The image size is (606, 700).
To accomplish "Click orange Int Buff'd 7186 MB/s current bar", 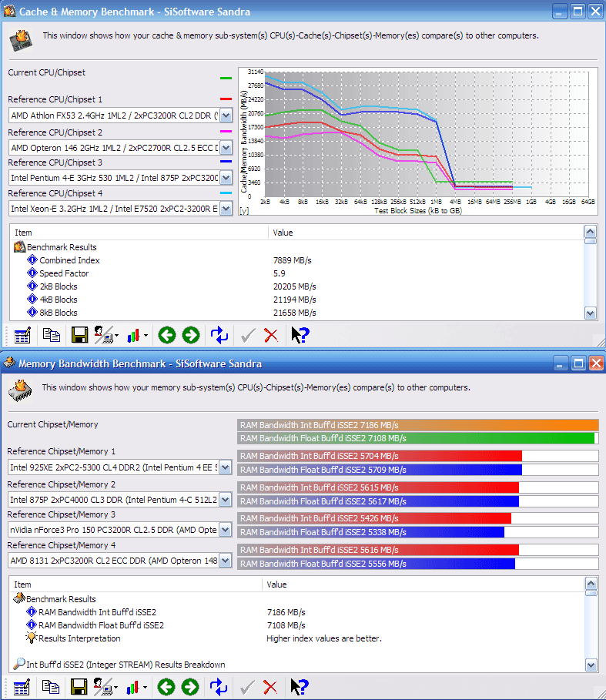I will coord(417,425).
